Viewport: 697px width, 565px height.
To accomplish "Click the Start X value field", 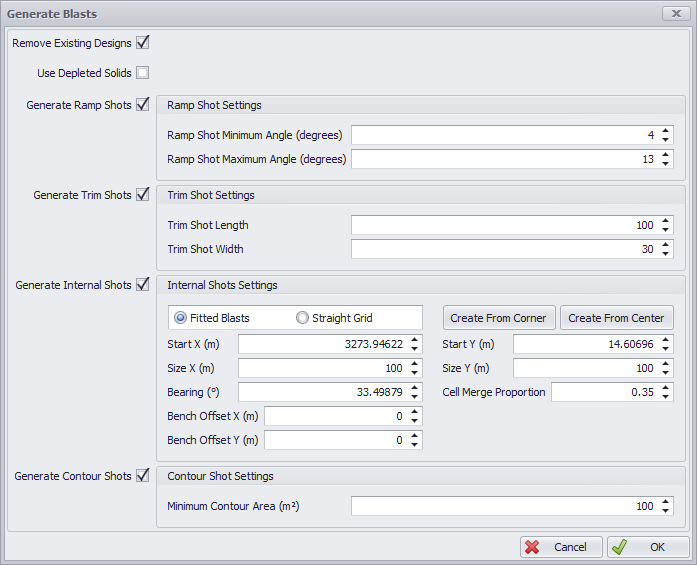I will coord(322,344).
